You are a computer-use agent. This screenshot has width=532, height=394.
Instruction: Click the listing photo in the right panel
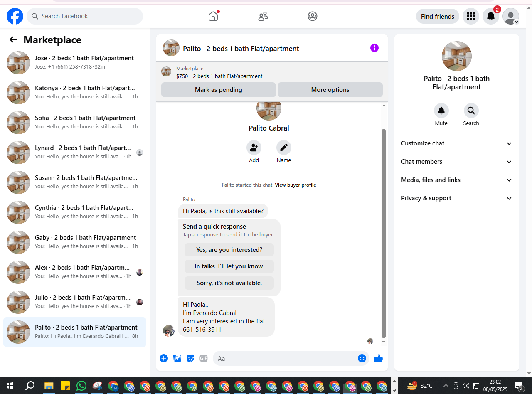point(457,56)
